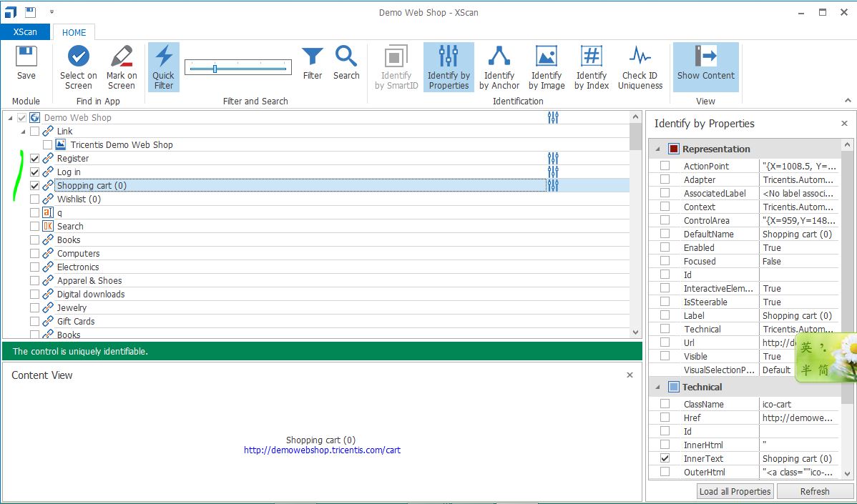857x504 pixels.
Task: Click properties icon on Shopping cart row
Action: 553,186
